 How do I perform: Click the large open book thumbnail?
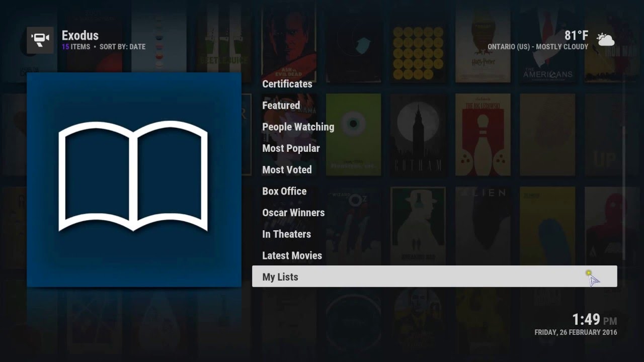coord(134,179)
